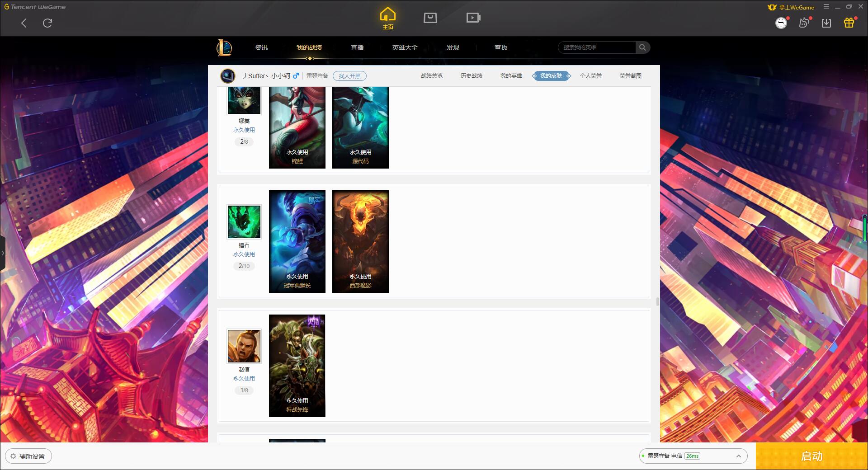Click the male gender icon beside name
Screen dimensions: 868x470
(x=296, y=76)
